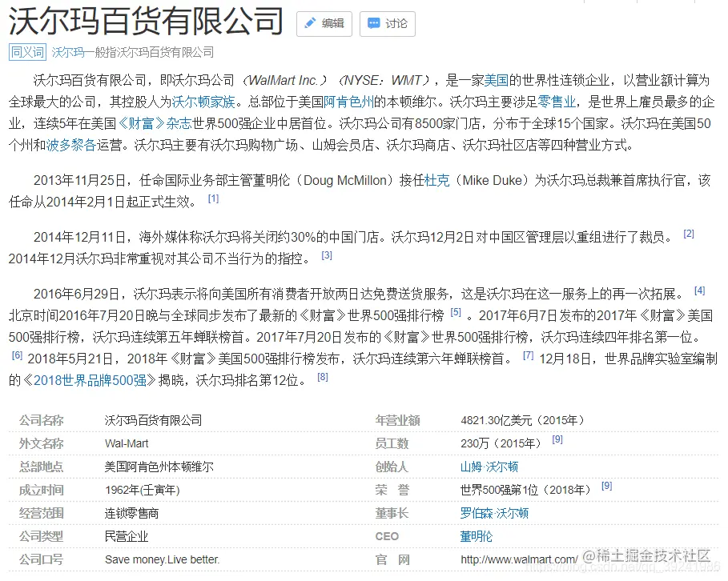Click 沃尔玛一般指沃尔玛百货有限公司 synonym text
Screen dimensions: 728x581
[133, 53]
